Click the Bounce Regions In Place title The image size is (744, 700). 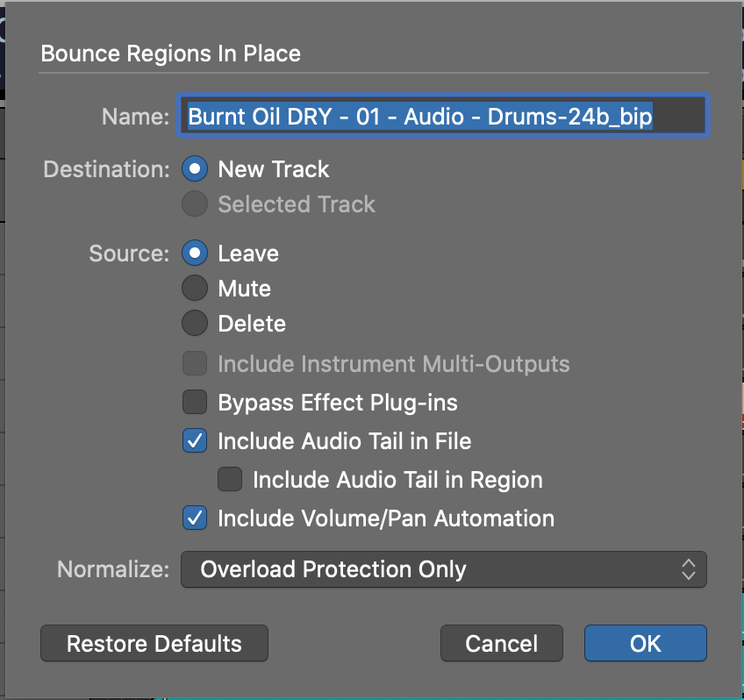pos(170,54)
